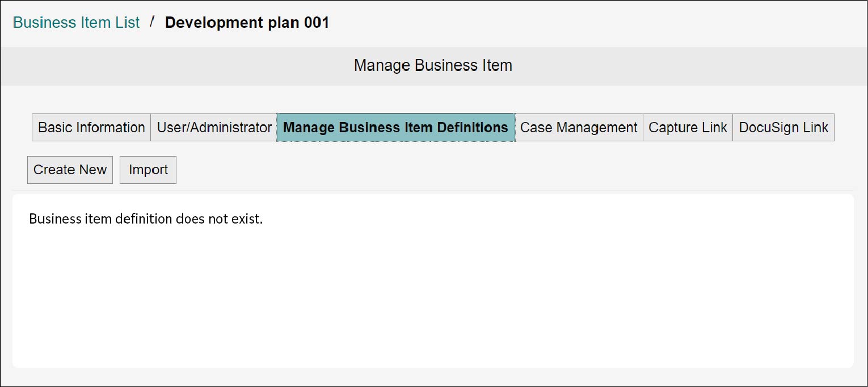The width and height of the screenshot is (868, 387).
Task: Go to the Case Management tab
Action: [579, 128]
